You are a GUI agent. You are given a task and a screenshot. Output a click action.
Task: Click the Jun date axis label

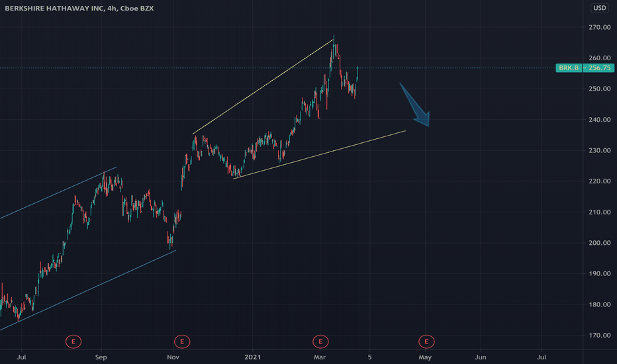click(x=481, y=357)
